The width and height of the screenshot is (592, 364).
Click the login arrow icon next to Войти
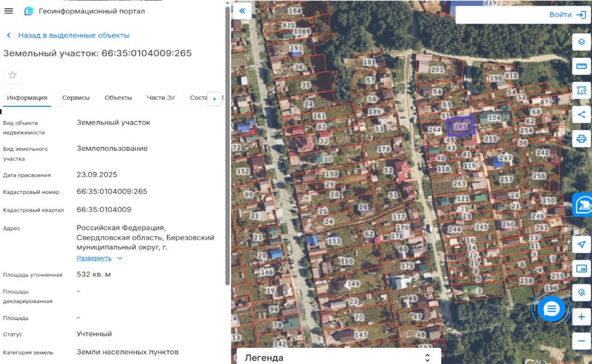pyautogui.click(x=581, y=15)
